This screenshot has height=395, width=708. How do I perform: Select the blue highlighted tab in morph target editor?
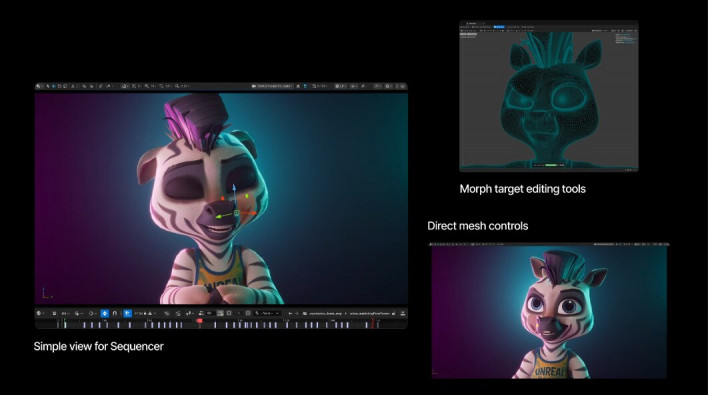(499, 27)
